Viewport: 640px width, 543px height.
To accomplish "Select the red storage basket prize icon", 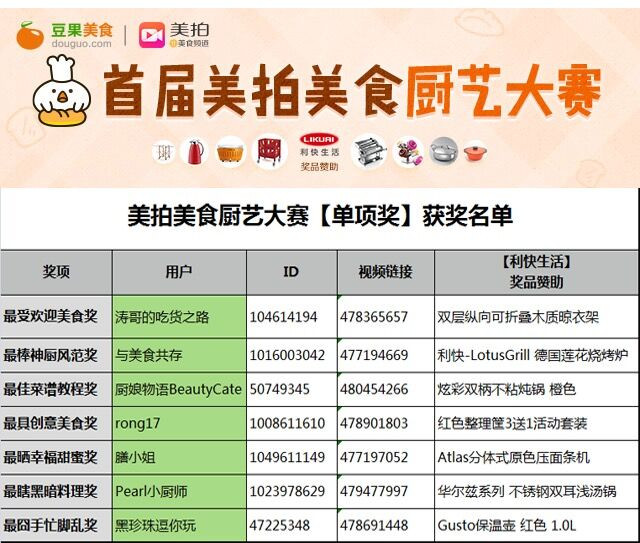I will tap(269, 151).
